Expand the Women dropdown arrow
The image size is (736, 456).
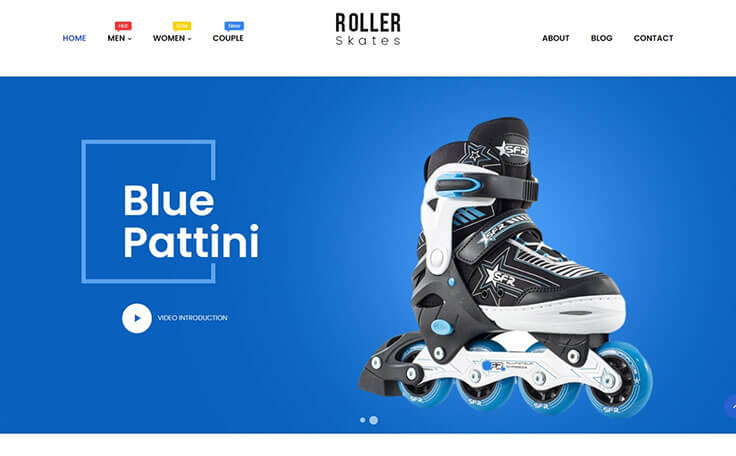pyautogui.click(x=190, y=39)
